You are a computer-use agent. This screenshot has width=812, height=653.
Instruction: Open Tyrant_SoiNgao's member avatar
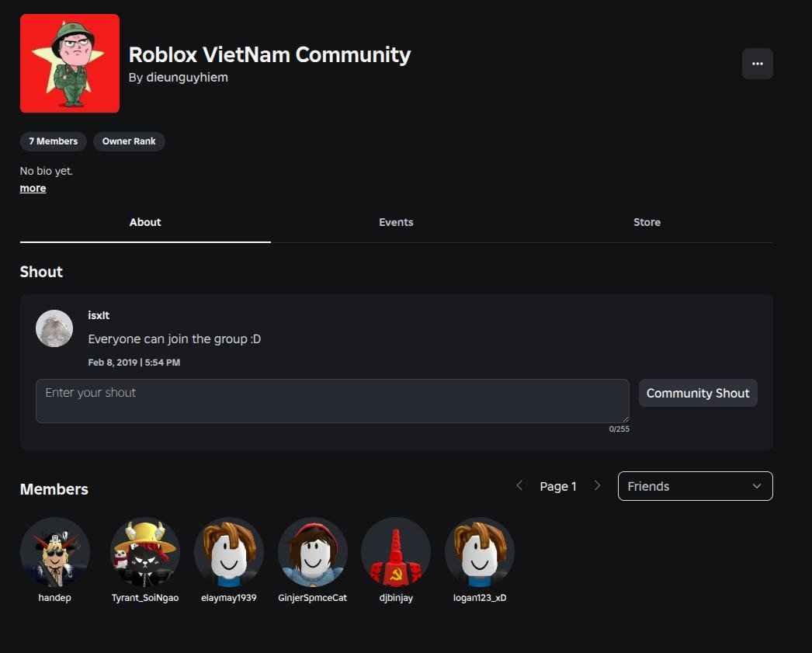[x=145, y=552]
